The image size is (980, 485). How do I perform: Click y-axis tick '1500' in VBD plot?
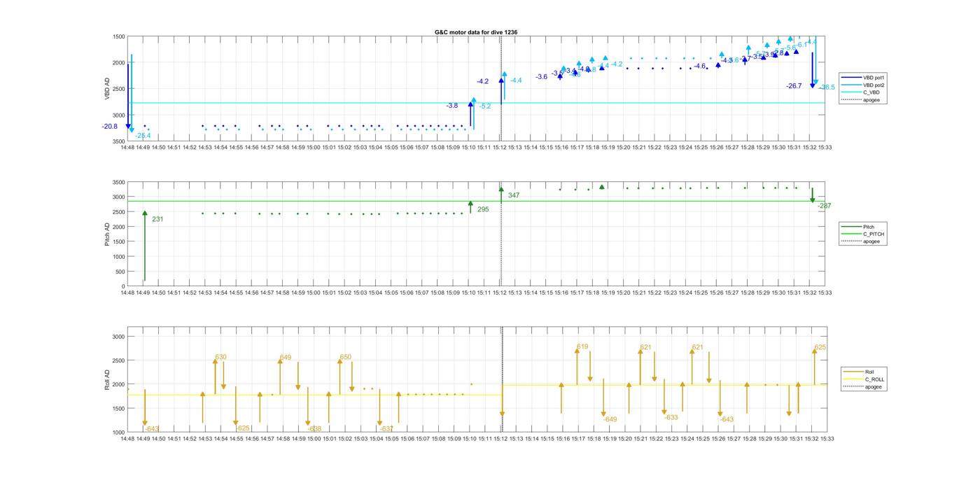pyautogui.click(x=118, y=36)
